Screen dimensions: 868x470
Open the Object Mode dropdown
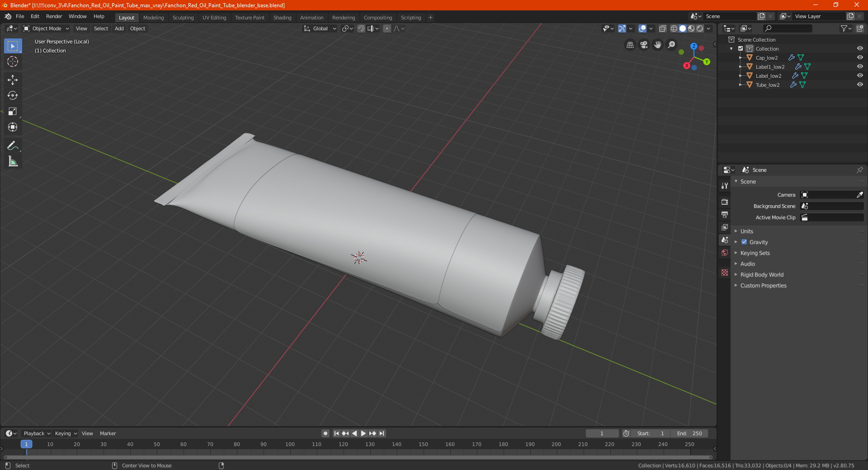point(46,28)
